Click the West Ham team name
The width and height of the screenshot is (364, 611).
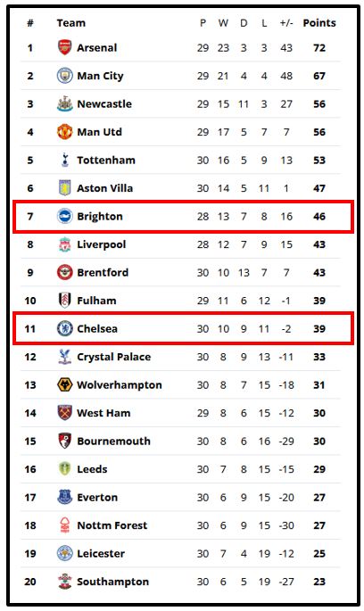103,413
